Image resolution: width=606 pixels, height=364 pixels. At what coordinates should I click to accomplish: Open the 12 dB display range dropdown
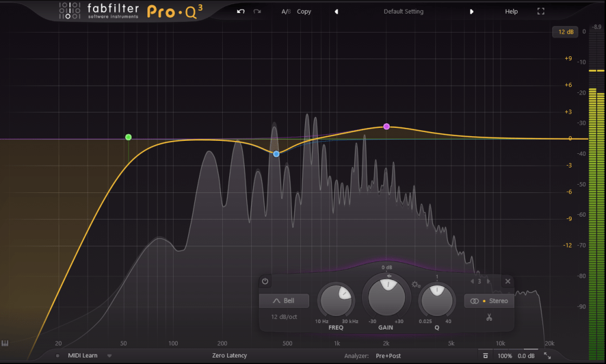tap(565, 32)
